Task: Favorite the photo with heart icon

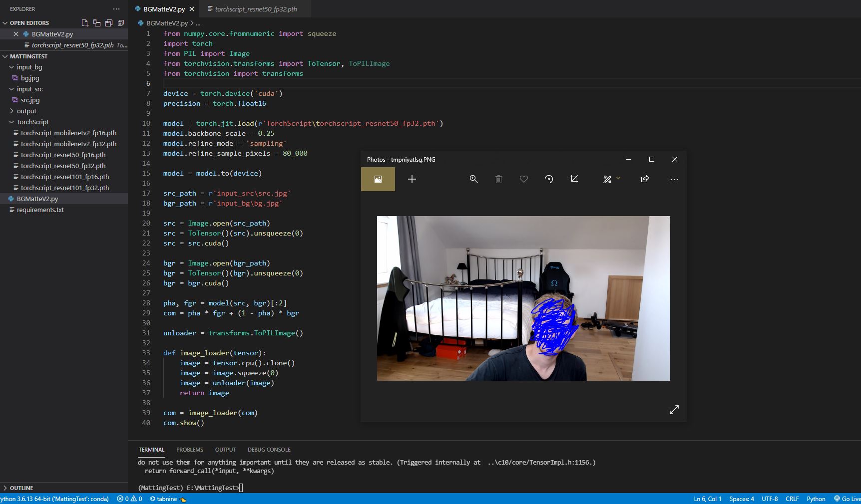Action: tap(523, 179)
